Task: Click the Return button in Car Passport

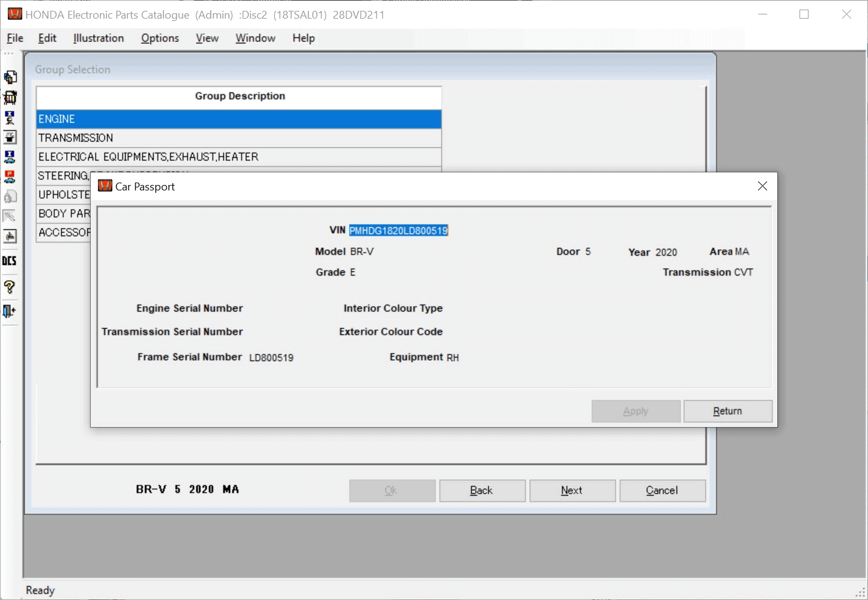Action: pos(727,411)
